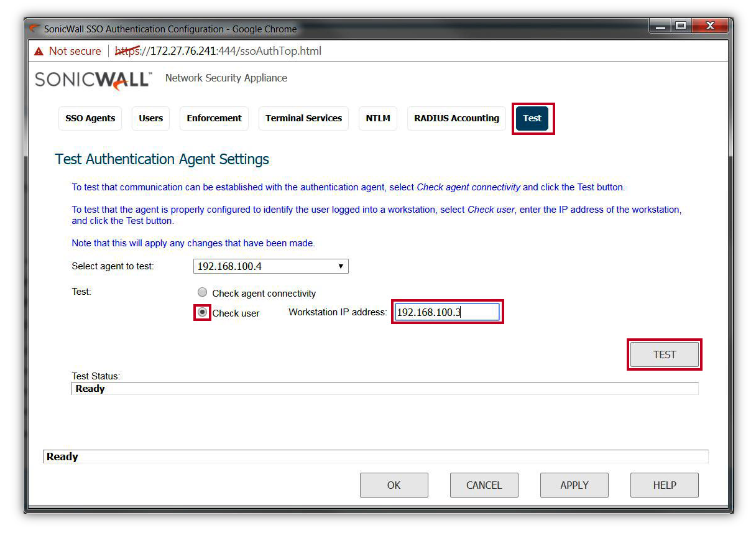
Task: Maximize the Chrome window
Action: tap(681, 26)
